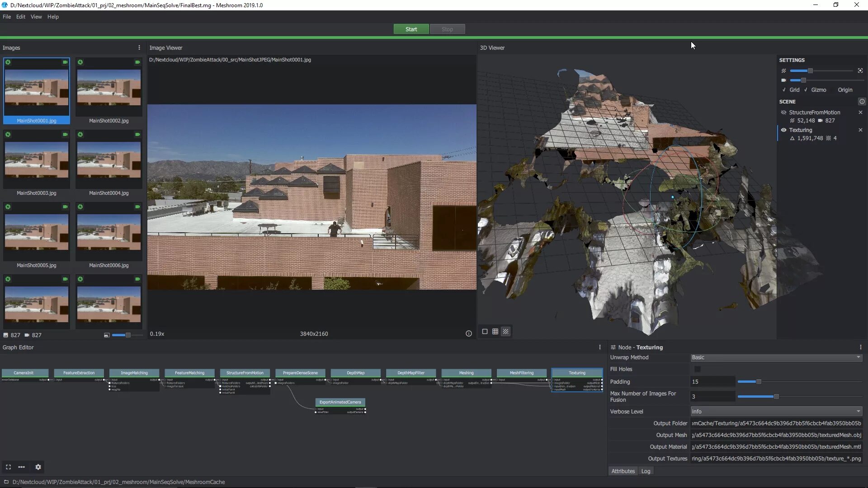Open Graph Editor settings gear

(38, 467)
